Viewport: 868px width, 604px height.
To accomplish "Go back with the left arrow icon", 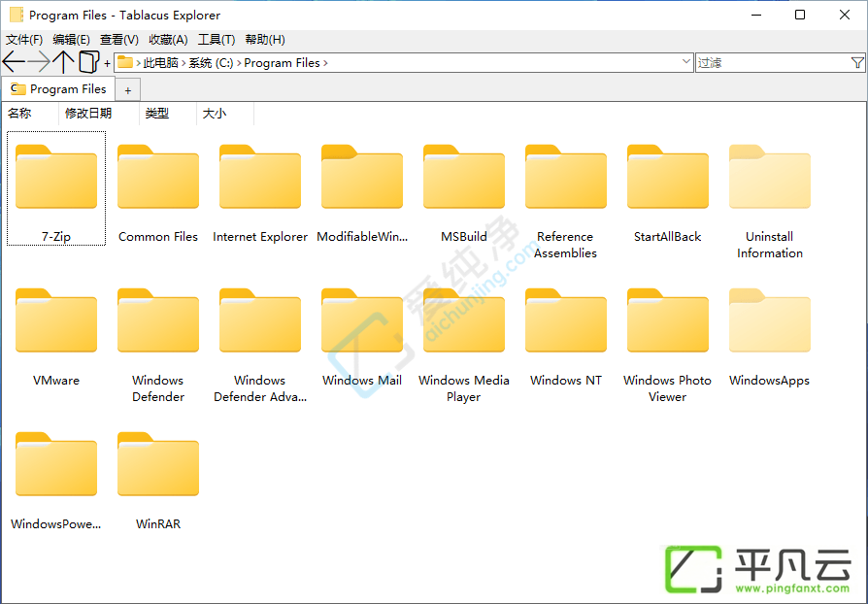I will click(14, 62).
